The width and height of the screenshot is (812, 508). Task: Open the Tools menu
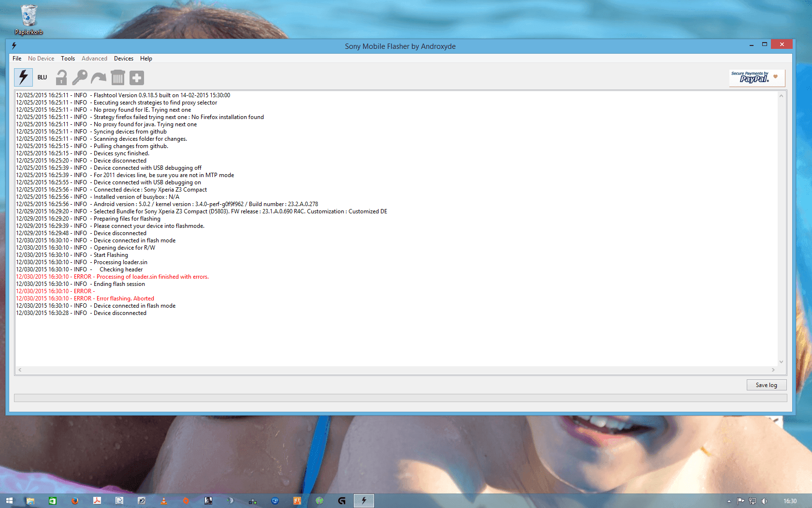tap(68, 59)
